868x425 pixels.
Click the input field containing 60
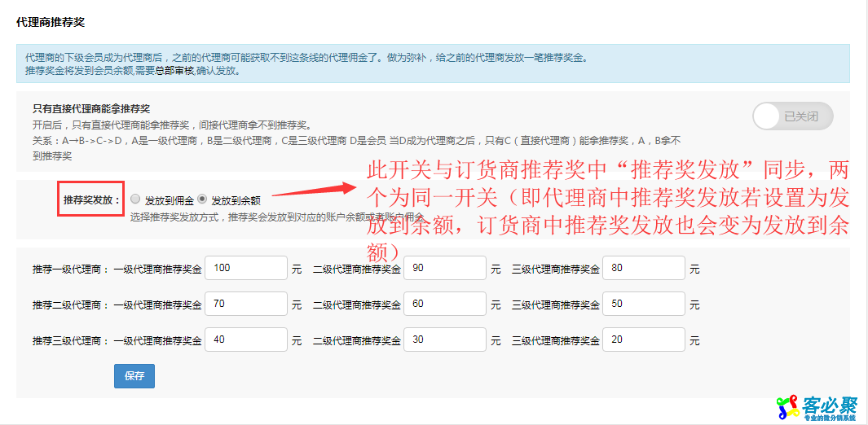445,304
